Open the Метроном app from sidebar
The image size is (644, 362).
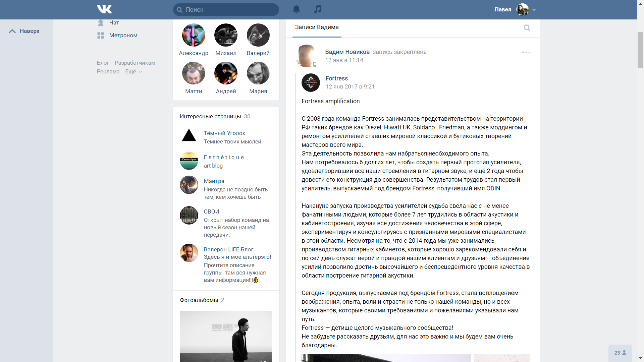(123, 35)
